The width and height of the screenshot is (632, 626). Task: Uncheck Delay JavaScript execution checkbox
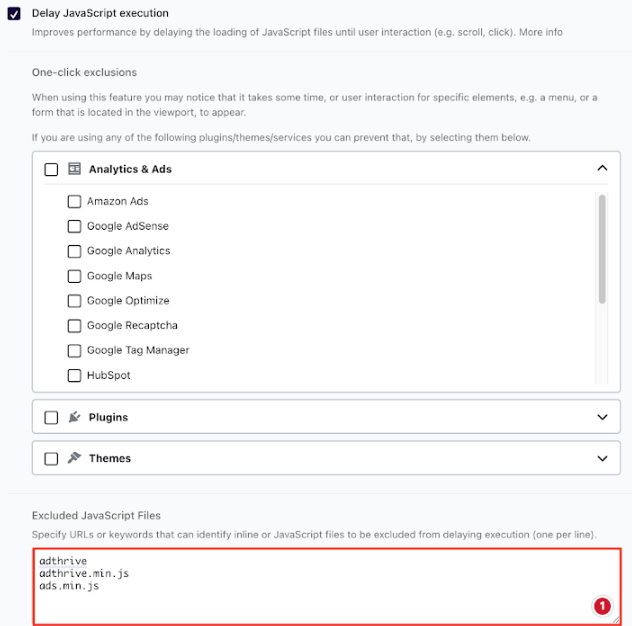tap(14, 13)
